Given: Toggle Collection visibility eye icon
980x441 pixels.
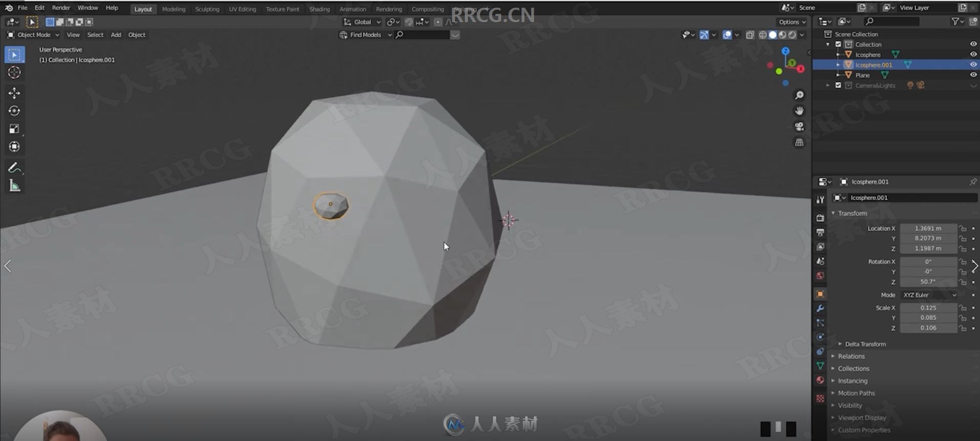Looking at the screenshot, I should tap(973, 44).
